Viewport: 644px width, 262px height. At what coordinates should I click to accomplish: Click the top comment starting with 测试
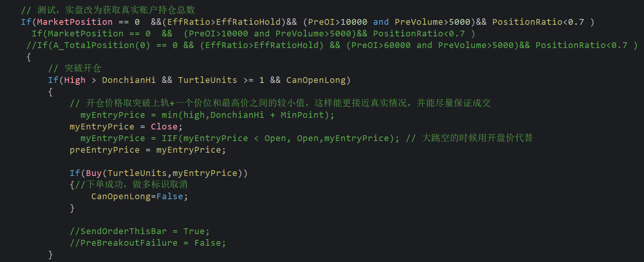point(108,10)
